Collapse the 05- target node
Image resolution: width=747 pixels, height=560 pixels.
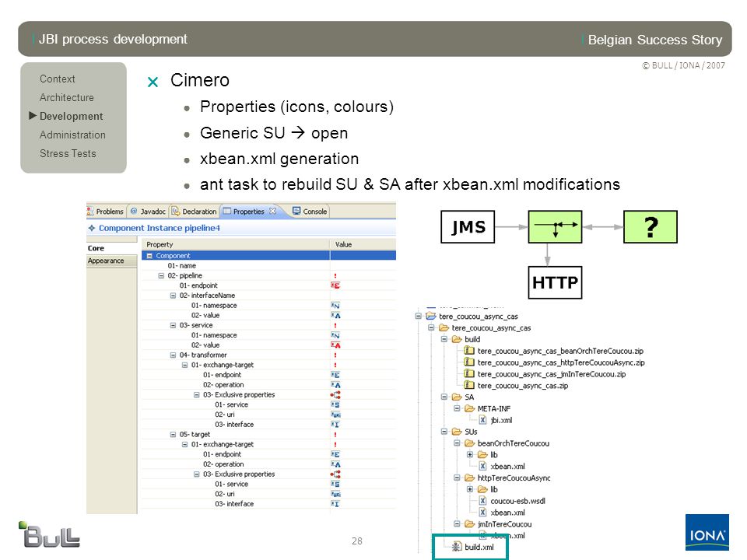click(x=173, y=434)
